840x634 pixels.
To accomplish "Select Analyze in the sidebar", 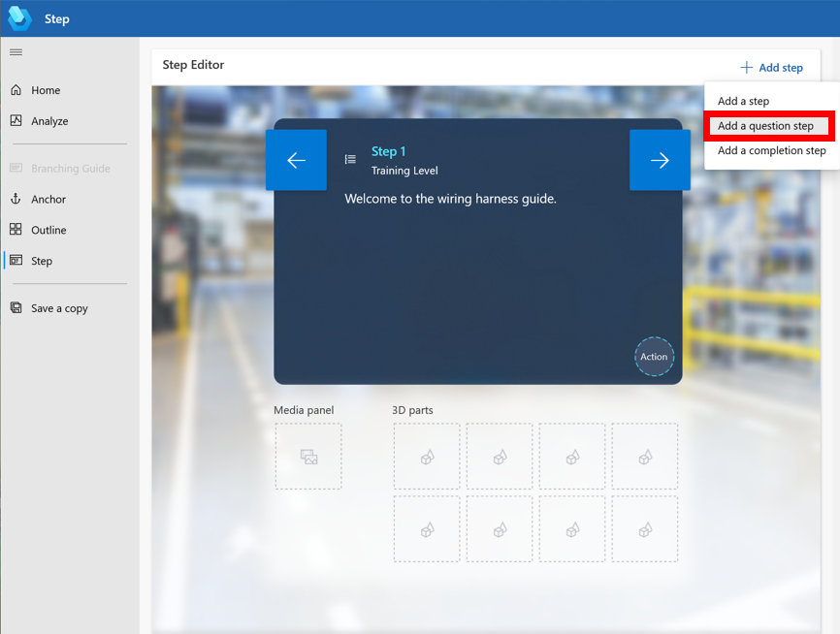I will coord(50,120).
